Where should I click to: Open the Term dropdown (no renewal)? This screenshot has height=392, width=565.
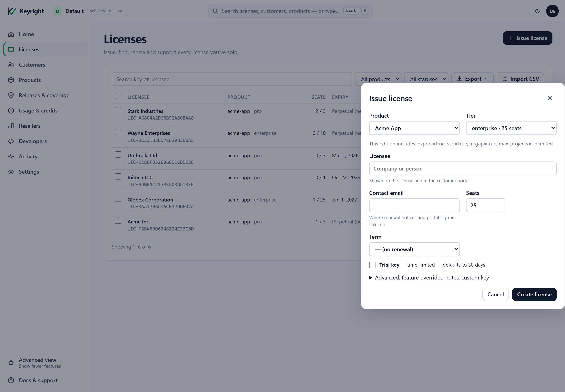(414, 249)
